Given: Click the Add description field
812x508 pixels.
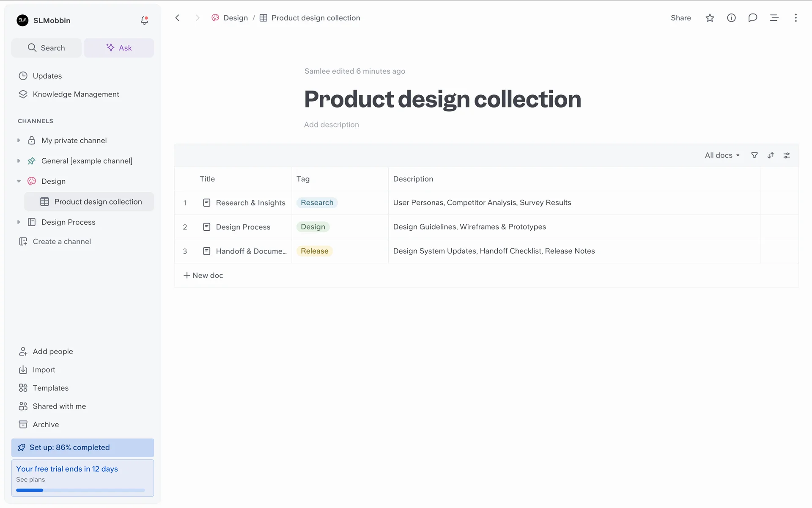Looking at the screenshot, I should (x=331, y=124).
